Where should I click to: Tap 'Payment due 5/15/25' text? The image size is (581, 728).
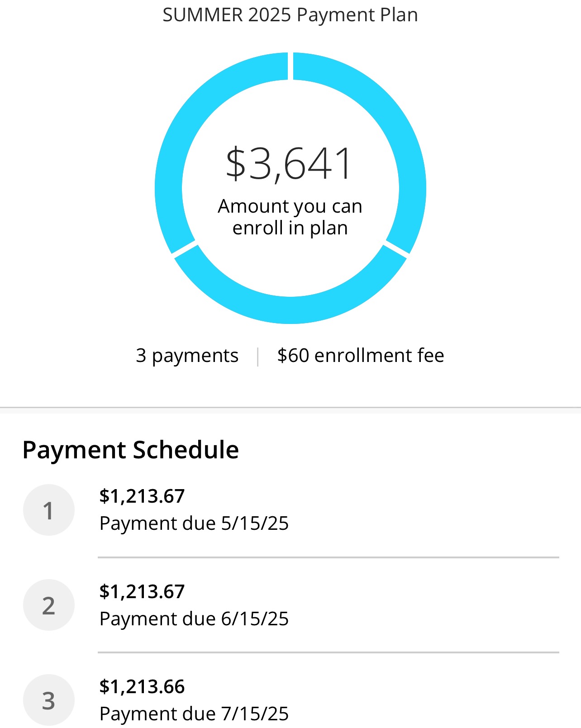[194, 523]
